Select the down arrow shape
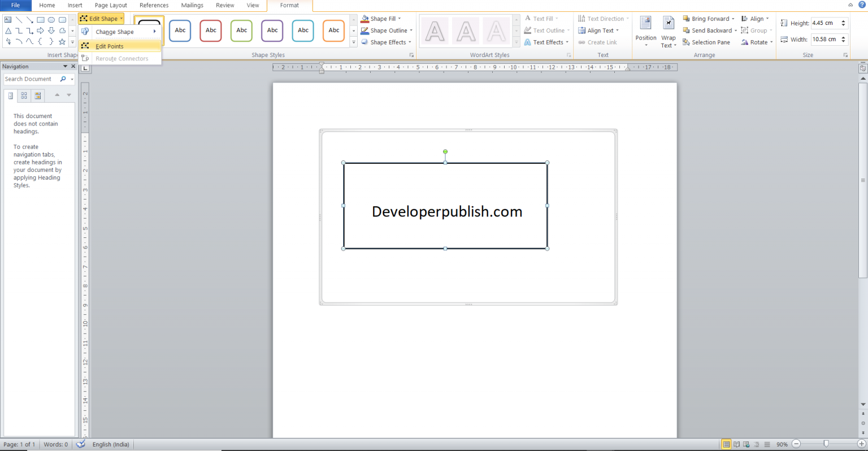The image size is (868, 451). click(51, 31)
